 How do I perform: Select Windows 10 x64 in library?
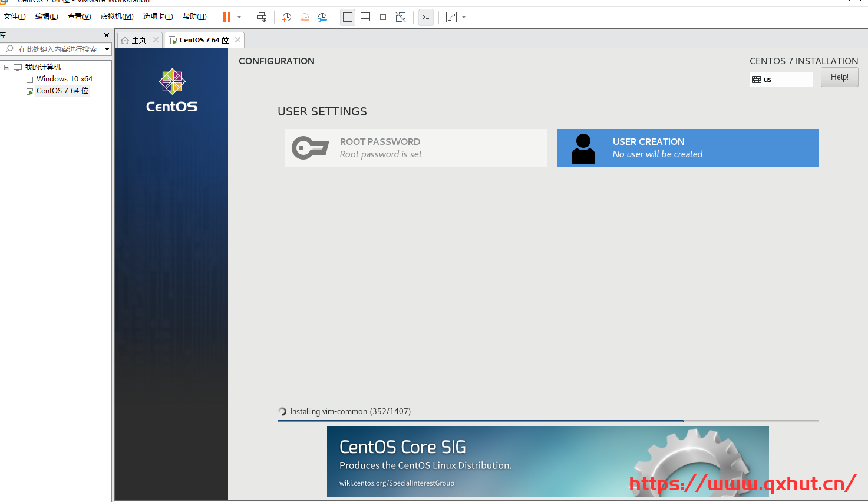coord(64,79)
